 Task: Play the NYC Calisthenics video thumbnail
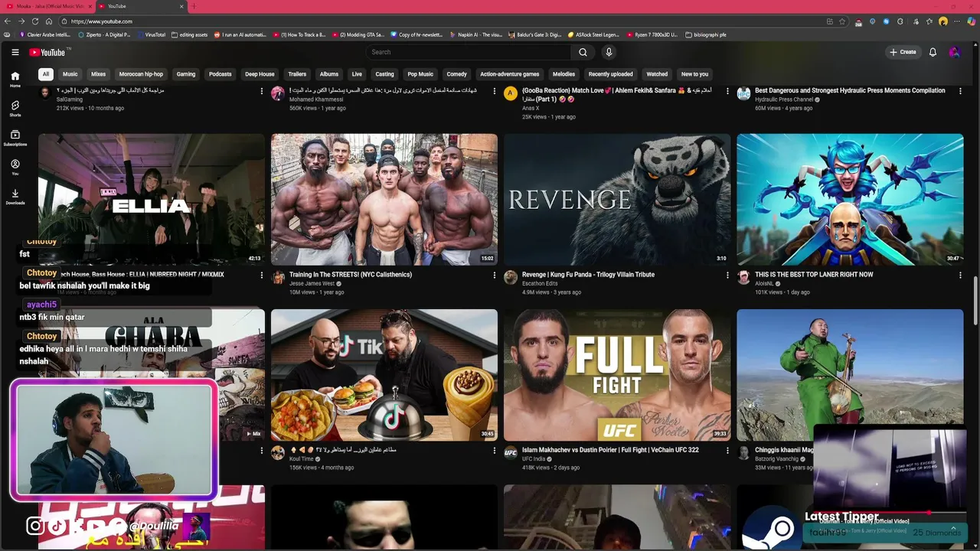point(384,199)
